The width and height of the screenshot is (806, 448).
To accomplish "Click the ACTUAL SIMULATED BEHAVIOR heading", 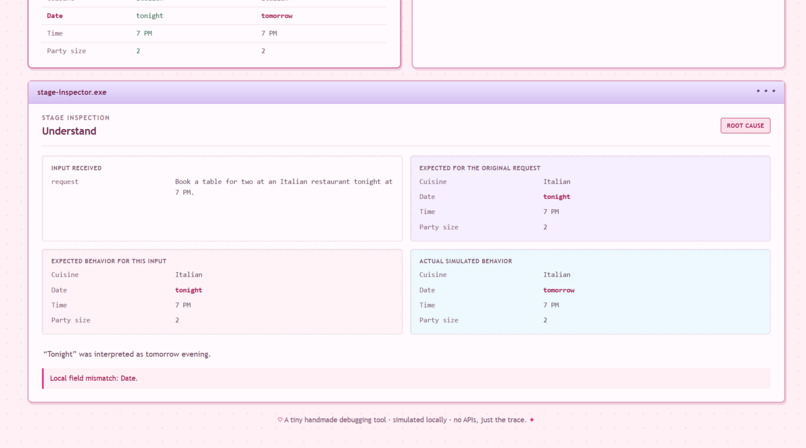I will pyautogui.click(x=465, y=261).
